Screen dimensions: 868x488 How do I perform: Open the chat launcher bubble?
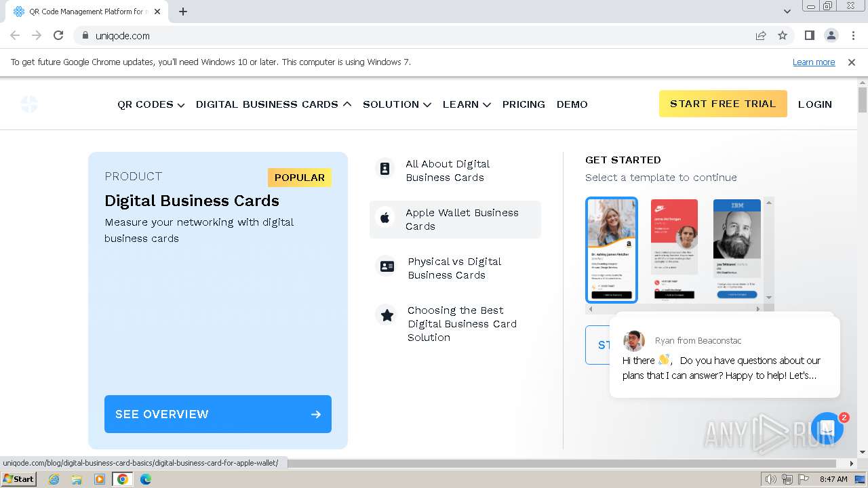[827, 428]
